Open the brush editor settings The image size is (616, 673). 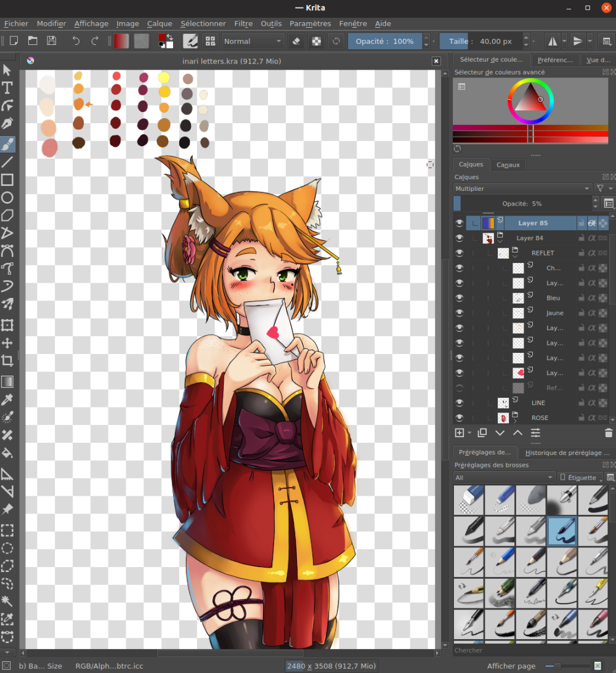click(x=190, y=41)
